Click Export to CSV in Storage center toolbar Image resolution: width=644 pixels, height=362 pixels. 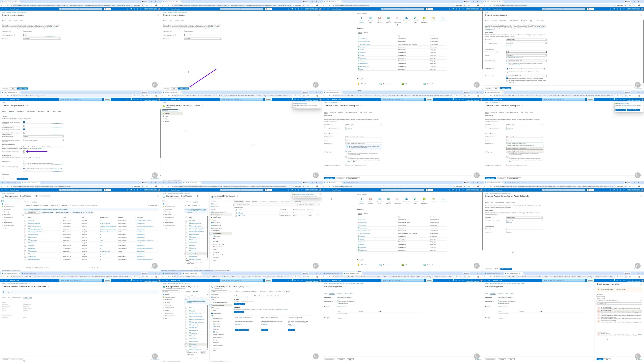54,205
